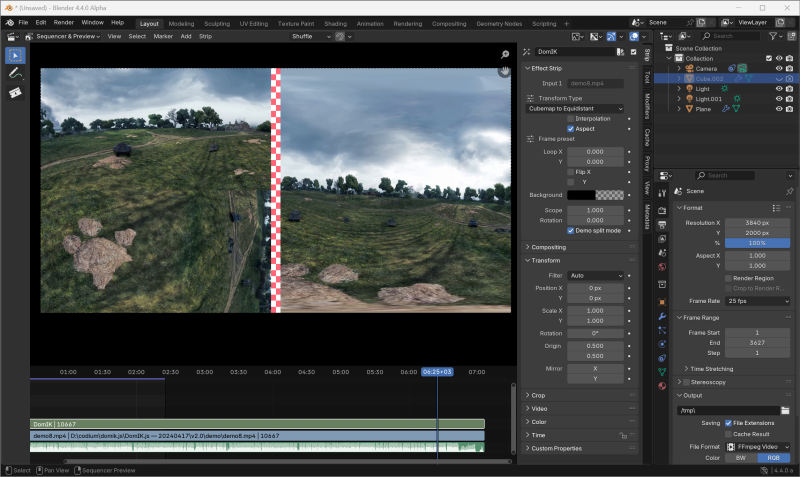This screenshot has width=800, height=477.
Task: Click the resolution percentage 100% slider
Action: tap(758, 243)
